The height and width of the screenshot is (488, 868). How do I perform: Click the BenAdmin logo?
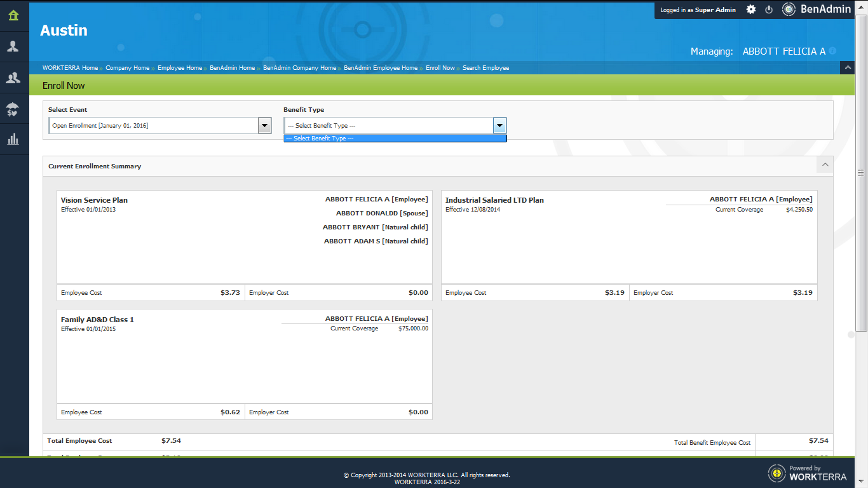(x=816, y=10)
